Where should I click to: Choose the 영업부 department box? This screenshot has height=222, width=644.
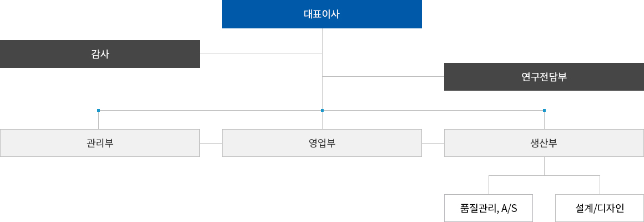click(x=322, y=143)
